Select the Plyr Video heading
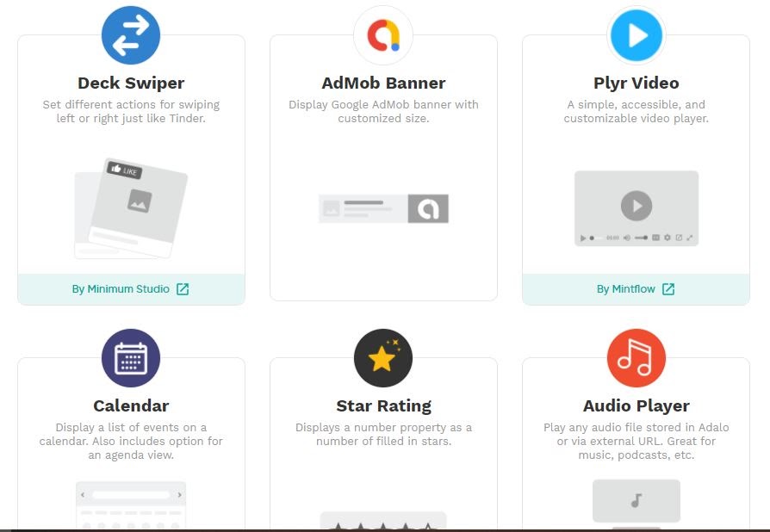This screenshot has height=532, width=770. [x=636, y=83]
